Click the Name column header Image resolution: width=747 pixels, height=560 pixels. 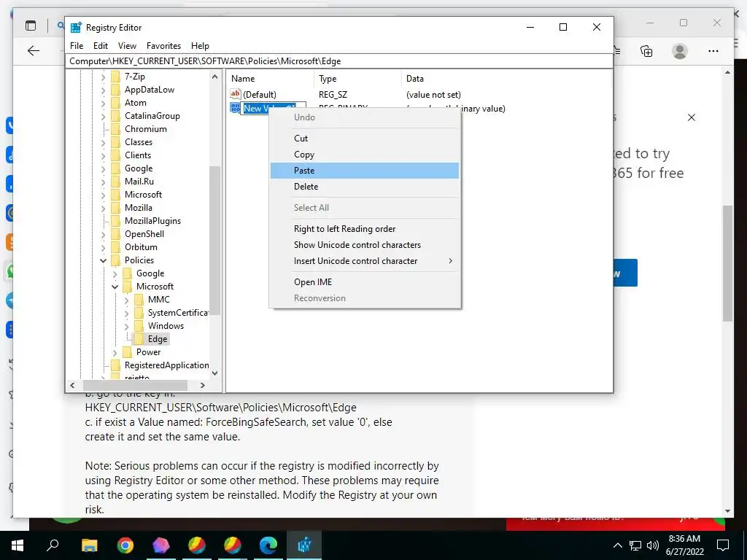(x=270, y=79)
